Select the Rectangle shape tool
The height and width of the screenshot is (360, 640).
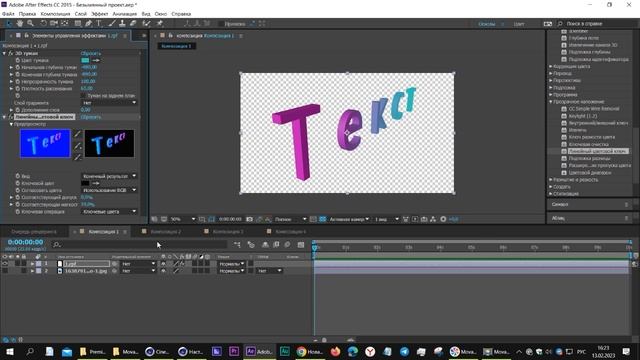78,24
